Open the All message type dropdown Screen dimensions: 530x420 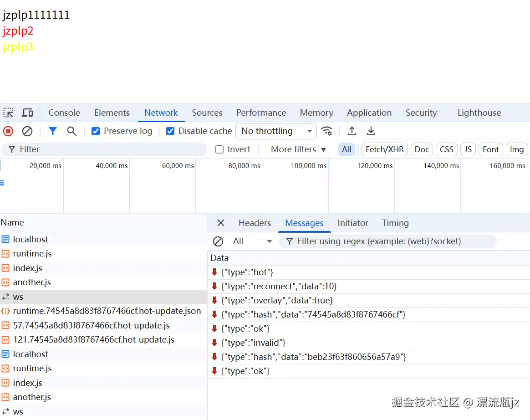tap(252, 241)
